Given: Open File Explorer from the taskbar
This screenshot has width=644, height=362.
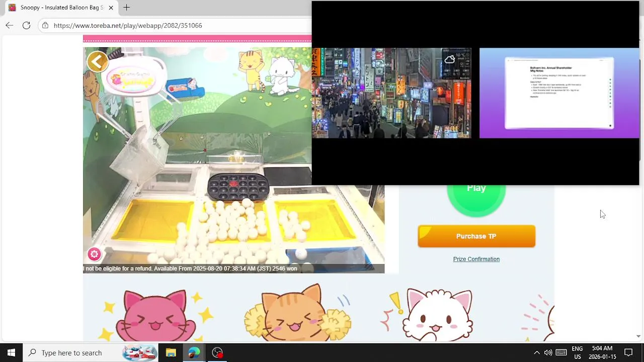Looking at the screenshot, I should click(171, 352).
